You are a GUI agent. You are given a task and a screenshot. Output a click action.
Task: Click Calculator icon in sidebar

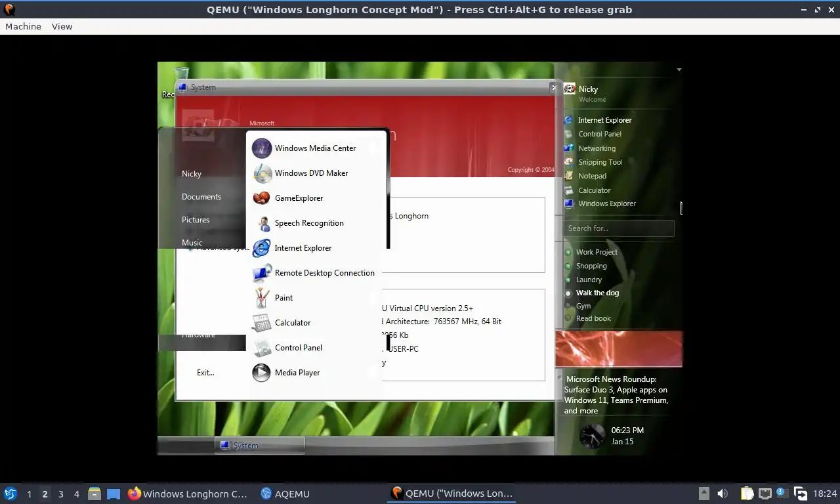[569, 190]
